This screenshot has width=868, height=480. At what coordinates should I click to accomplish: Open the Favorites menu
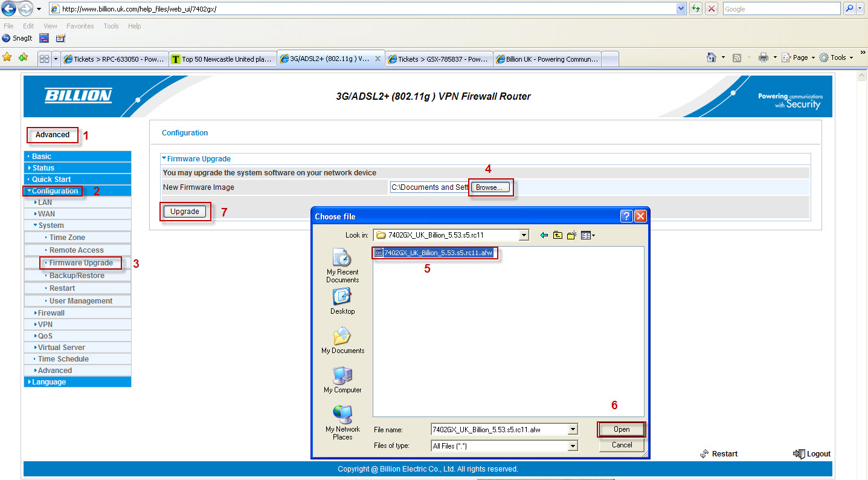point(80,26)
